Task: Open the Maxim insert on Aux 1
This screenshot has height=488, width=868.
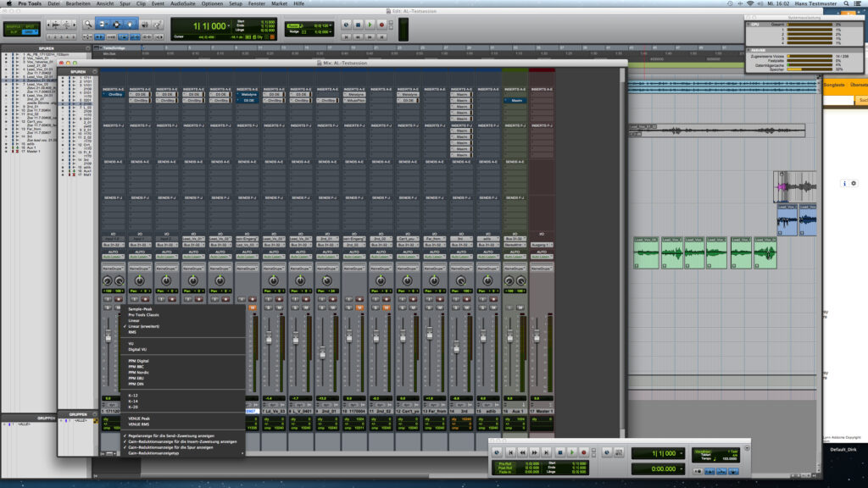Action: pyautogui.click(x=515, y=101)
